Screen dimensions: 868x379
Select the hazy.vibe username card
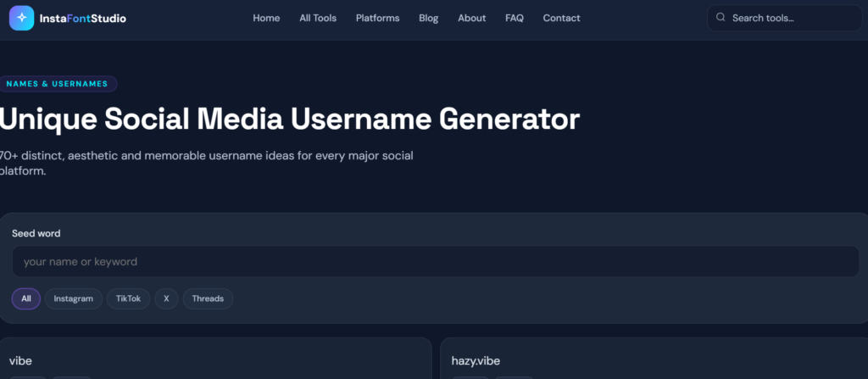point(654,359)
